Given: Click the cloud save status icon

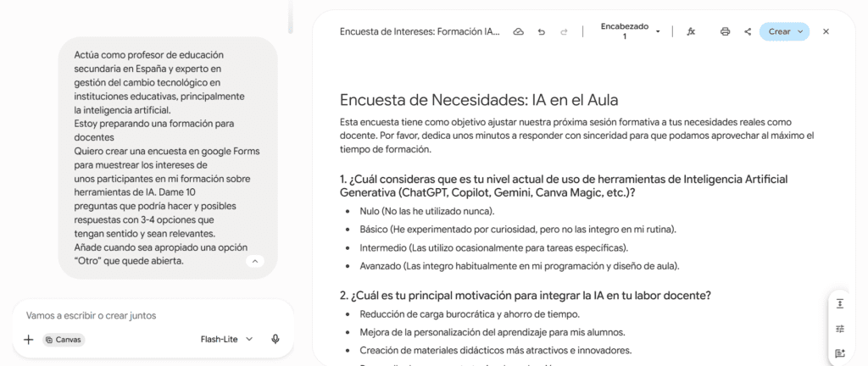Looking at the screenshot, I should tap(519, 32).
